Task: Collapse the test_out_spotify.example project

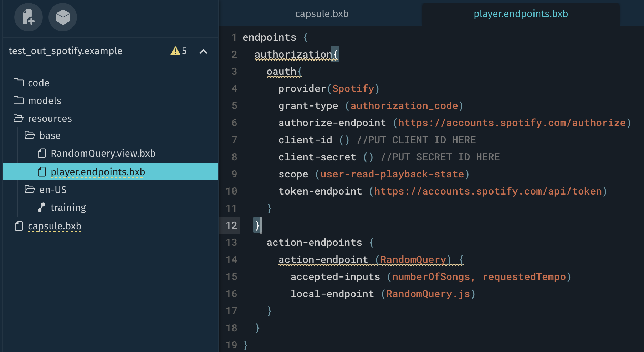Action: click(x=203, y=52)
